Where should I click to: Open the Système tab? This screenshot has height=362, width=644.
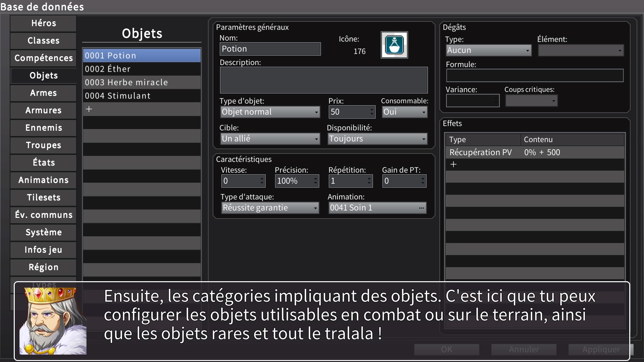pos(44,232)
